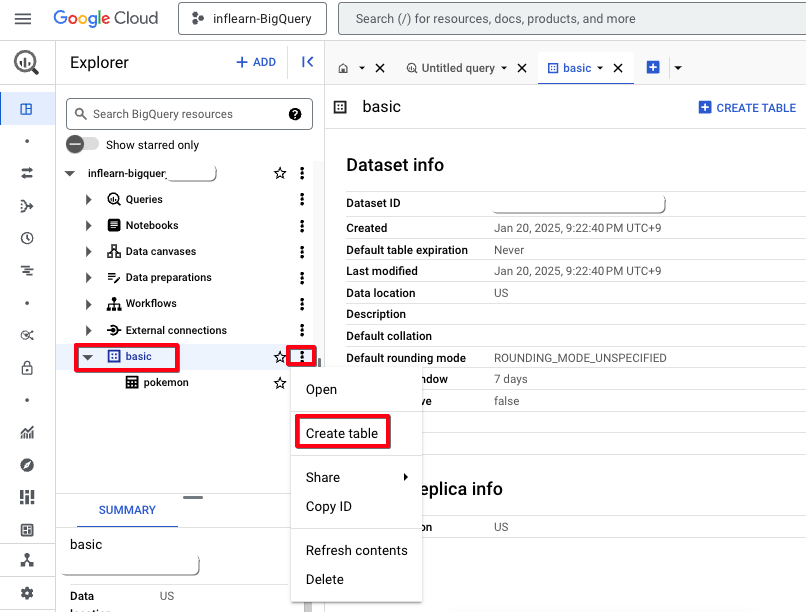The width and height of the screenshot is (806, 612).
Task: Open BI Engine sidebar icon
Action: pos(27,530)
